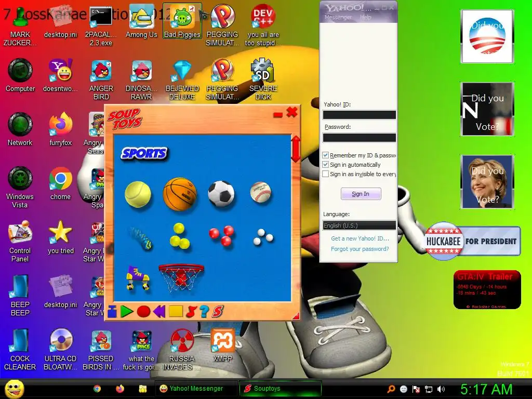Pick the tennis ball toy in Soup Toys

138,194
